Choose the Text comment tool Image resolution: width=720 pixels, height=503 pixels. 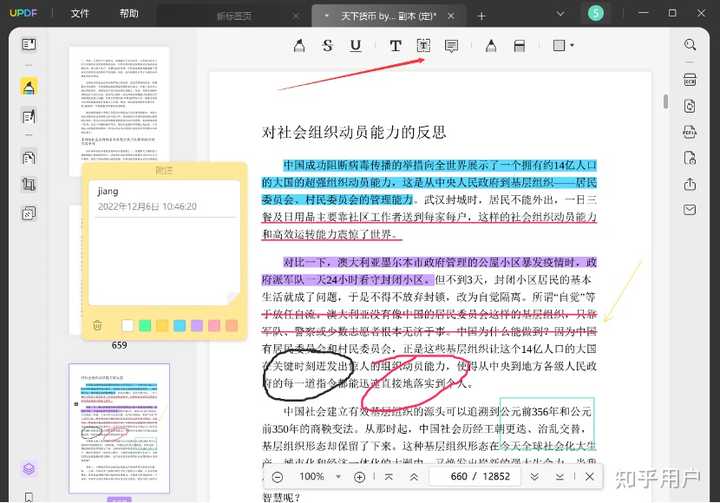click(x=395, y=45)
